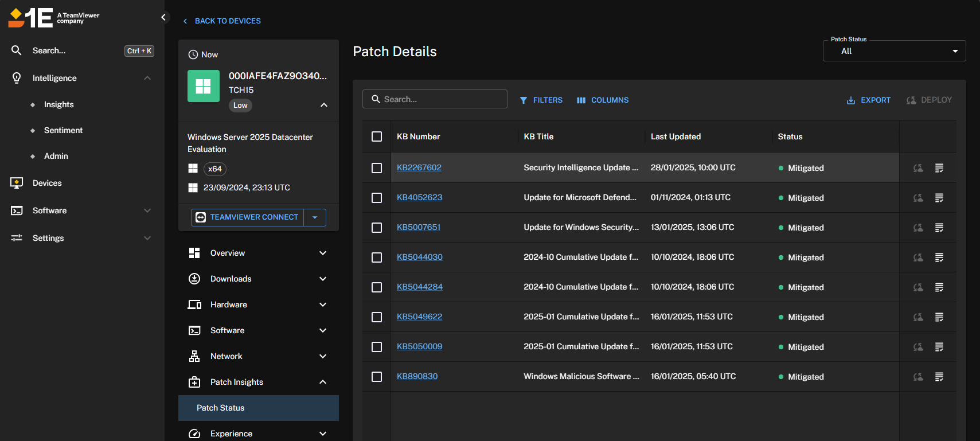The height and width of the screenshot is (441, 980).
Task: Sort by the Last Updated column header
Action: tap(676, 136)
